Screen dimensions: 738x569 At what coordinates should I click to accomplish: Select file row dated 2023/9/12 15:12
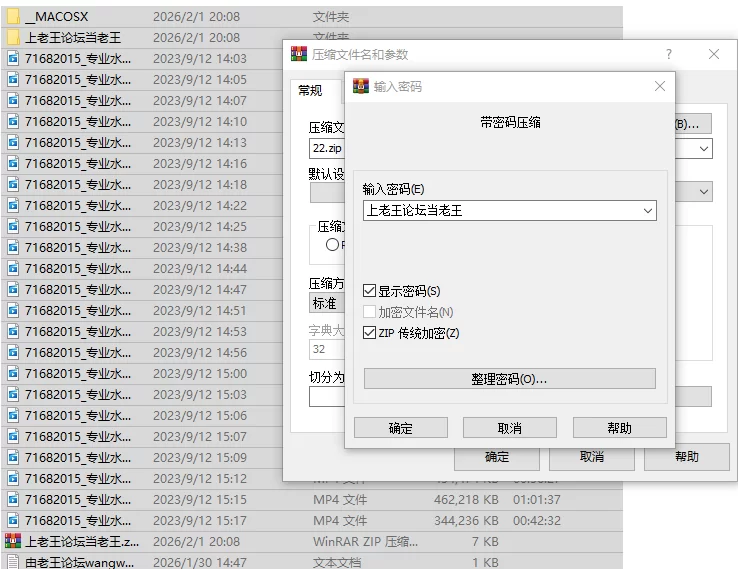coord(142,478)
